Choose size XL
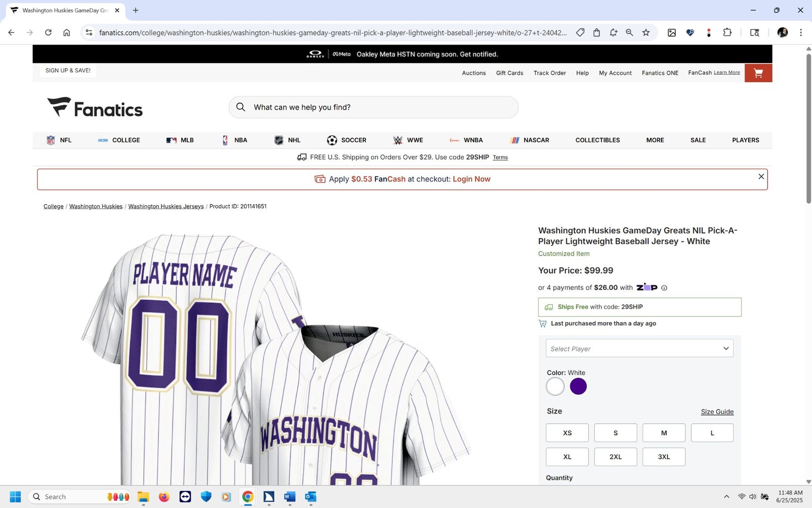The width and height of the screenshot is (812, 508). pyautogui.click(x=567, y=457)
